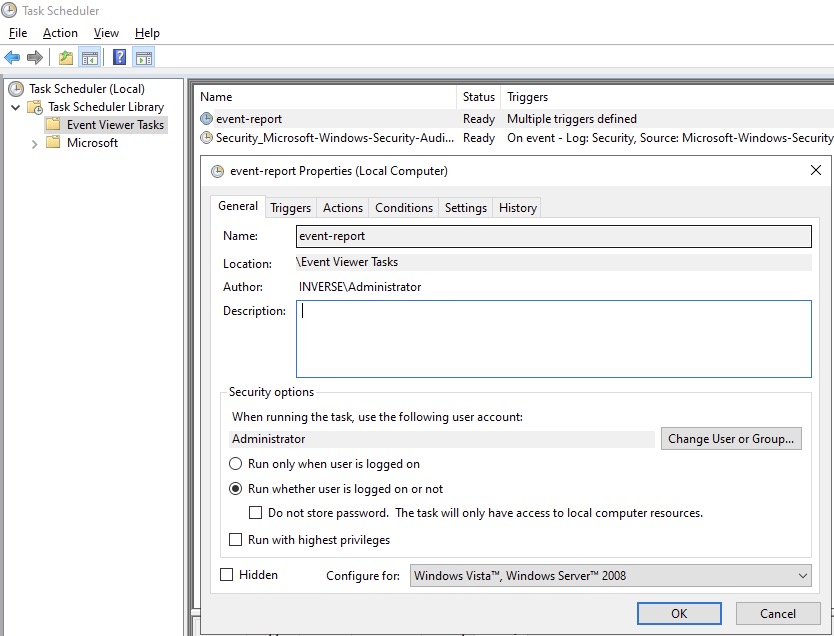Open the Action menu

[60, 32]
